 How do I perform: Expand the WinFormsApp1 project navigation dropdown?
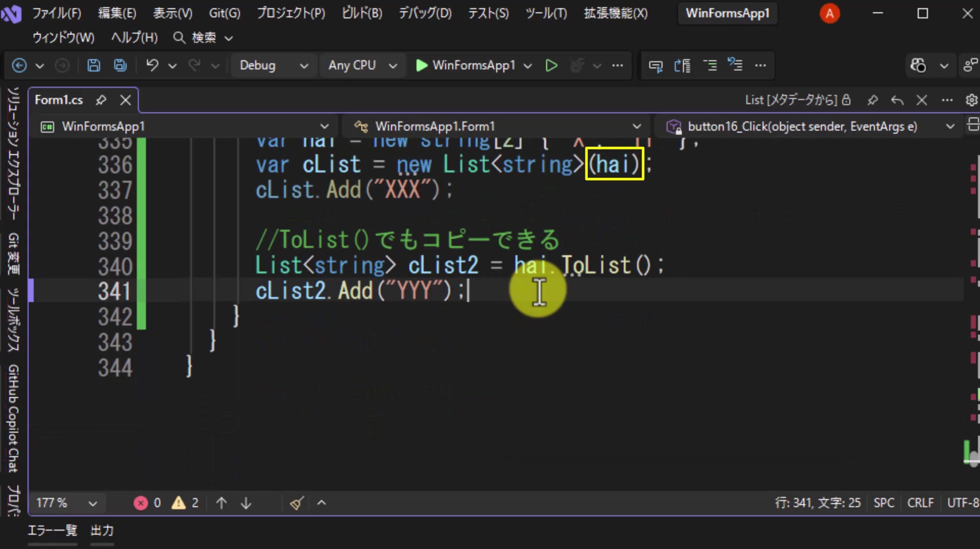tap(185, 126)
